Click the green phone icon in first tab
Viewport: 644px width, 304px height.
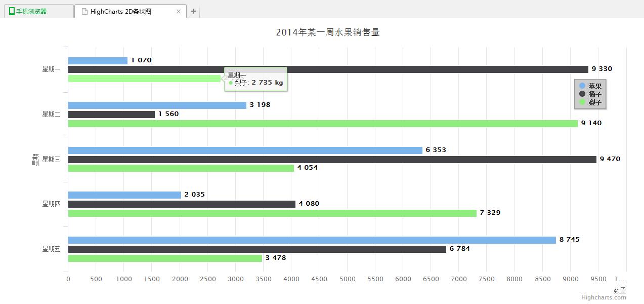[12, 11]
